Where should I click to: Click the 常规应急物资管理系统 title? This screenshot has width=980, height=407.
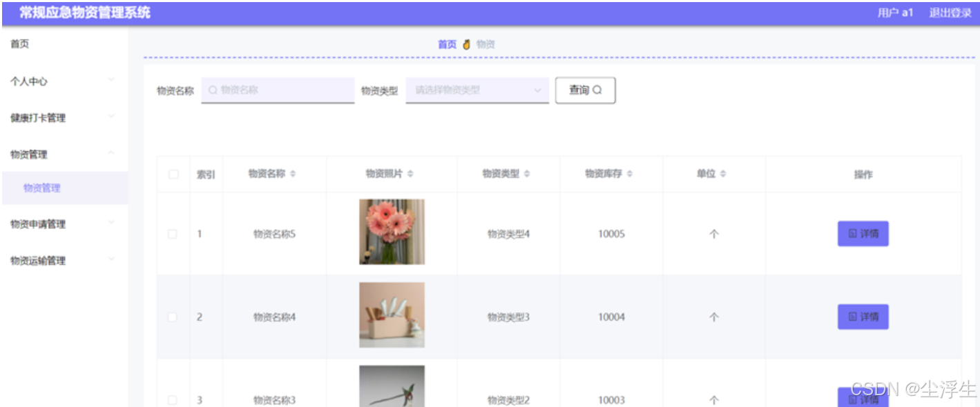coord(84,13)
